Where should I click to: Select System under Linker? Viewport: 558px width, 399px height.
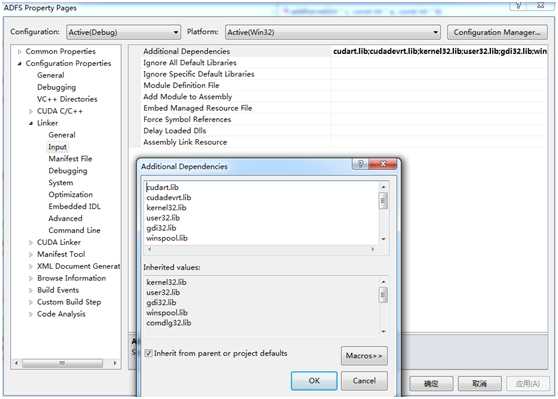(x=61, y=183)
